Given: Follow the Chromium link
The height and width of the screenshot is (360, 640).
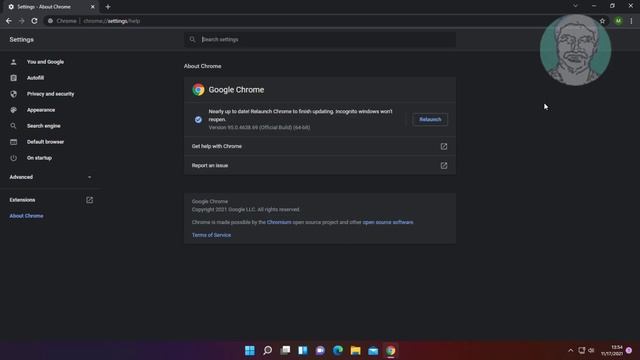Looking at the screenshot, I should click(279, 222).
